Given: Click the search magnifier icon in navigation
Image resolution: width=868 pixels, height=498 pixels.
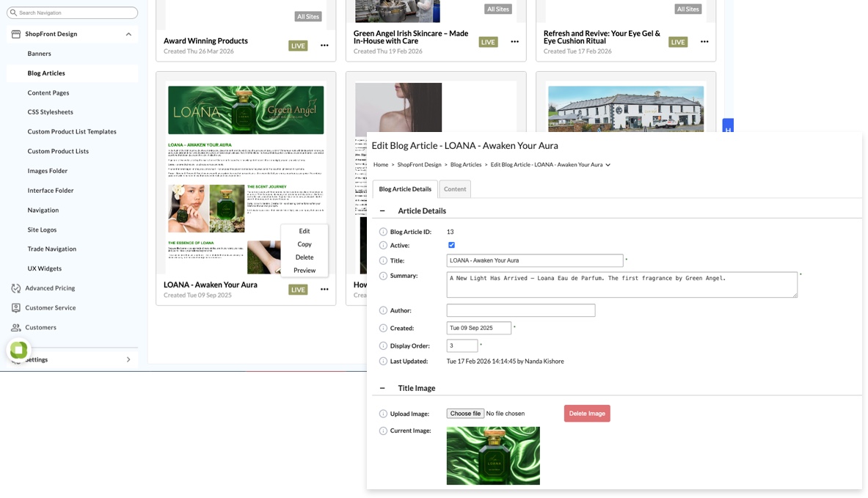Looking at the screenshot, I should 14,12.
